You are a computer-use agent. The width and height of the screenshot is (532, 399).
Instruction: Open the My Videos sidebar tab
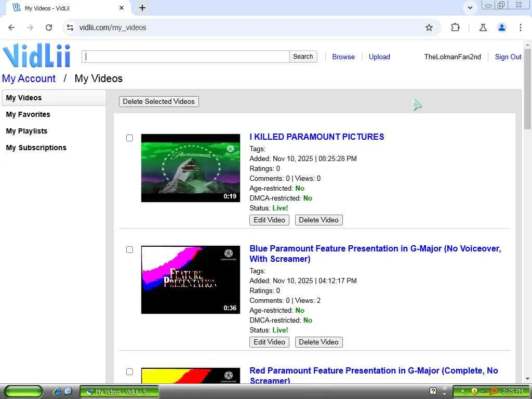[54, 98]
